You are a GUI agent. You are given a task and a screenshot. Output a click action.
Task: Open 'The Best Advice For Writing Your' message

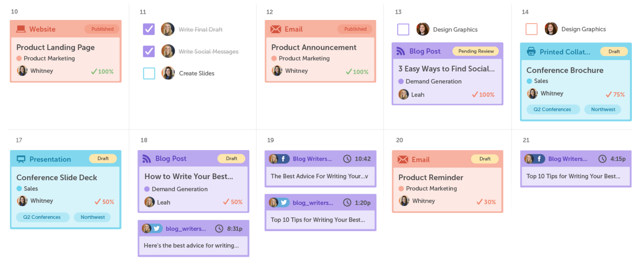click(x=319, y=176)
